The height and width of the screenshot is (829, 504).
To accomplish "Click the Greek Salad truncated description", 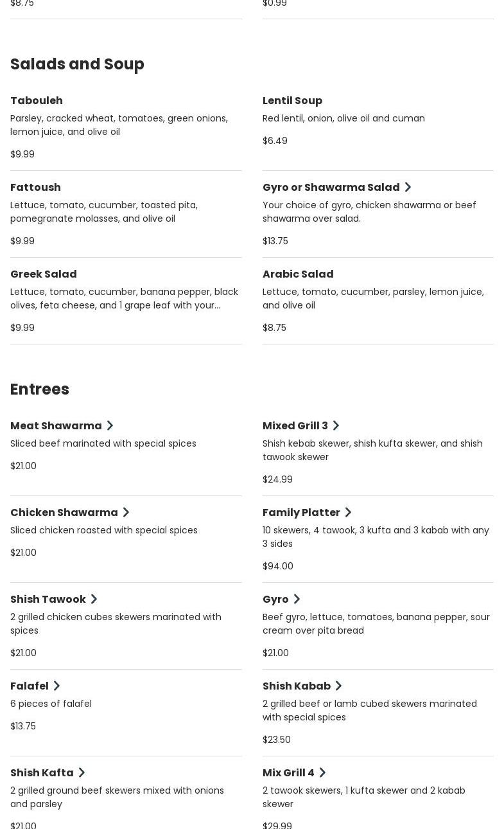I will pos(124,299).
